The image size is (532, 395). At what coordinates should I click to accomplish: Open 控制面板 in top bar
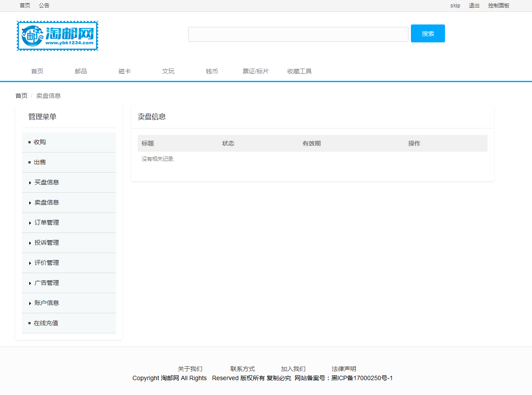[x=499, y=6]
